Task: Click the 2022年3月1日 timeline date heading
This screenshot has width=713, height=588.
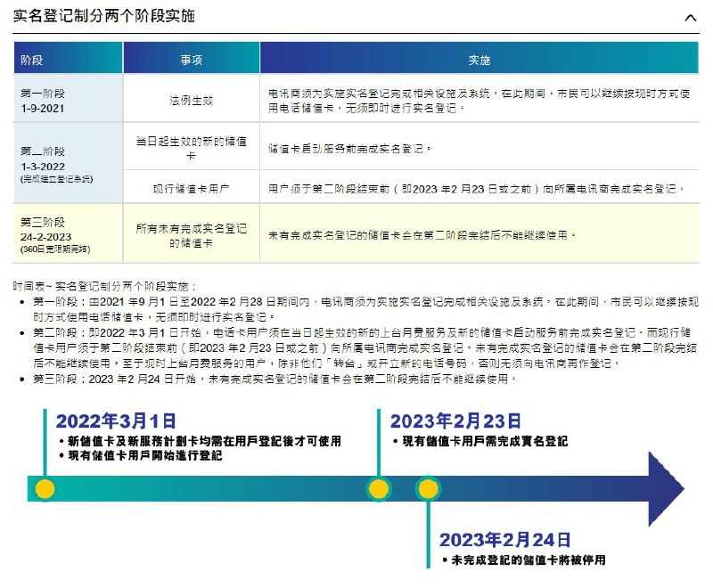Action: pyautogui.click(x=116, y=421)
